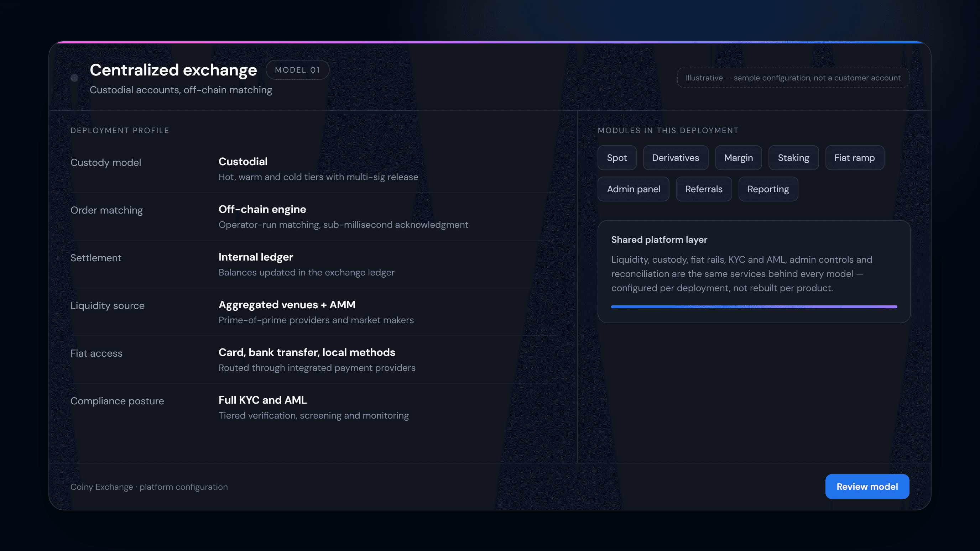Click the status dot beside Centralized exchange

pyautogui.click(x=74, y=78)
